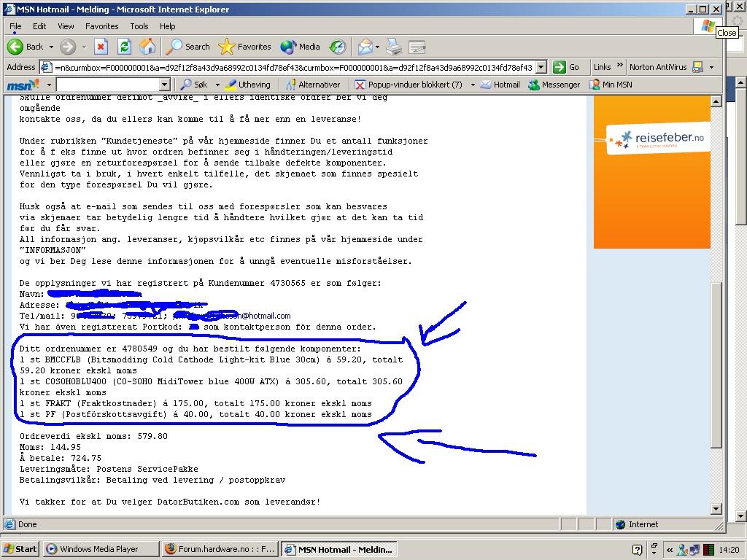The width and height of the screenshot is (747, 560).
Task: Click the reisefeber.no advertisement banner
Action: pyautogui.click(x=651, y=172)
